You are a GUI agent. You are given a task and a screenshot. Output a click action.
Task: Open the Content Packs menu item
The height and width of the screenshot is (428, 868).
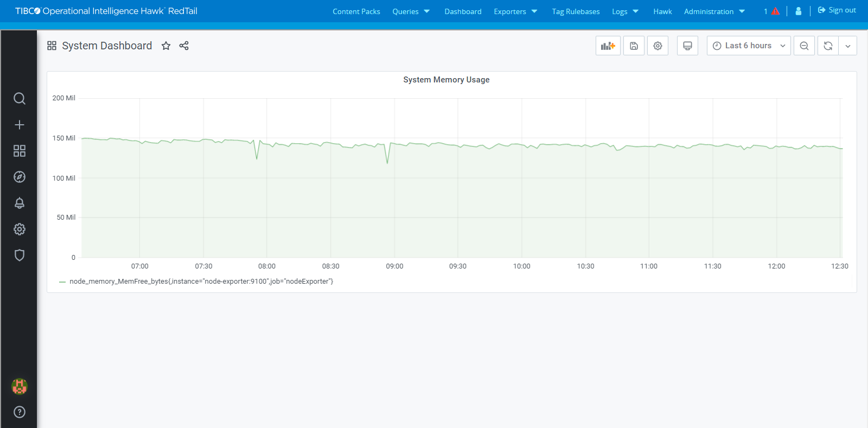click(356, 11)
